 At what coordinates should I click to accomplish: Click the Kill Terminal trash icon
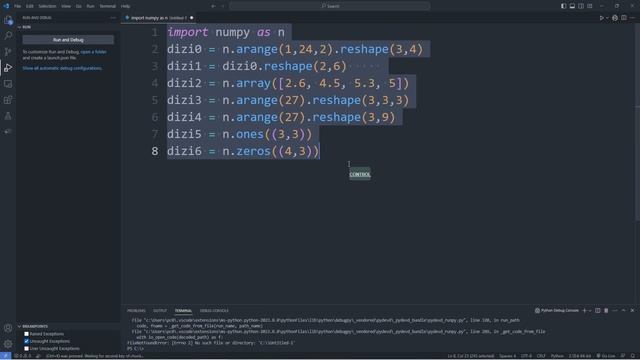[606, 311]
